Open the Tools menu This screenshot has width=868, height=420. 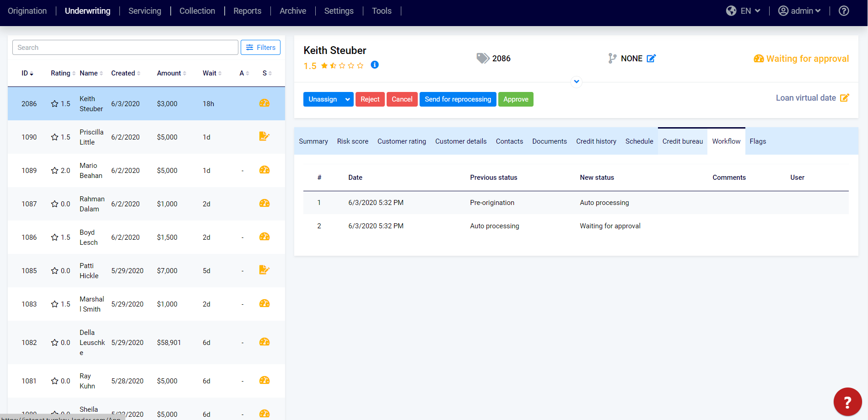point(382,11)
